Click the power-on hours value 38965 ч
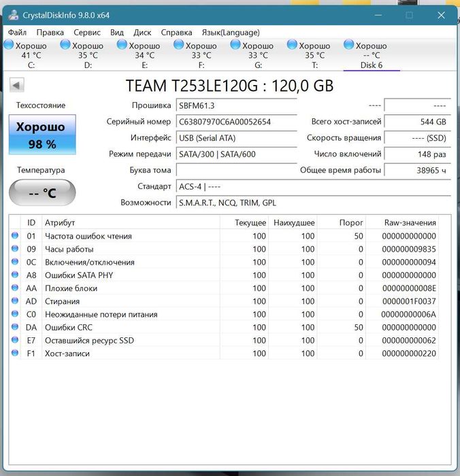The image size is (460, 476). pyautogui.click(x=418, y=170)
